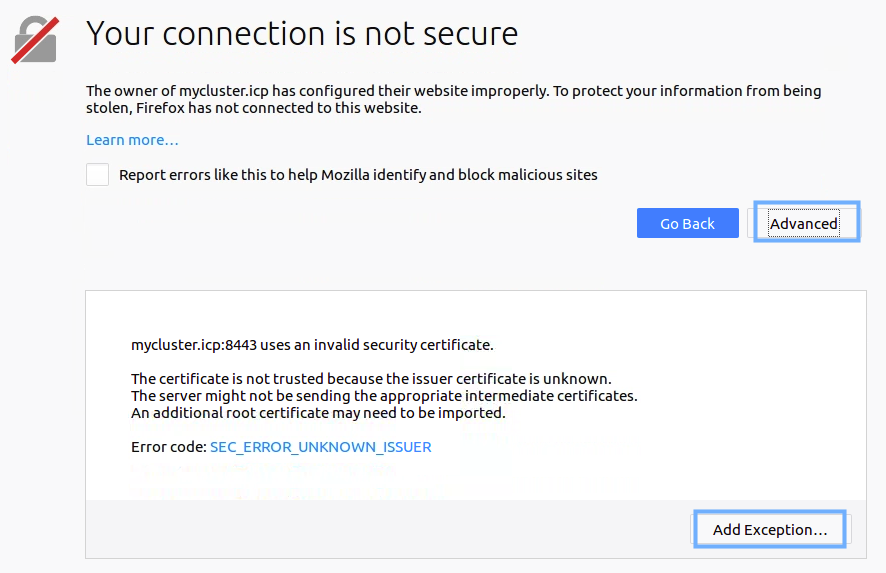Click the Add Exception… button

[770, 529]
